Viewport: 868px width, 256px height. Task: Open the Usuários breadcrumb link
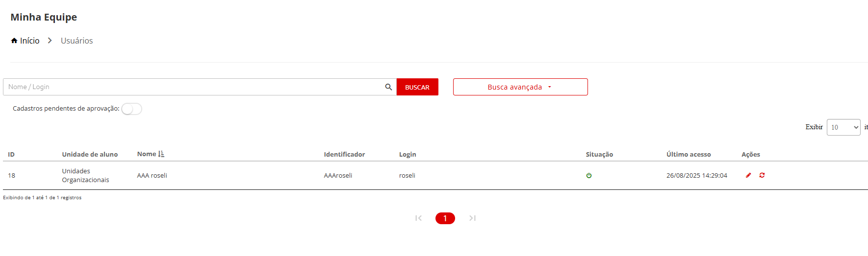pos(77,41)
